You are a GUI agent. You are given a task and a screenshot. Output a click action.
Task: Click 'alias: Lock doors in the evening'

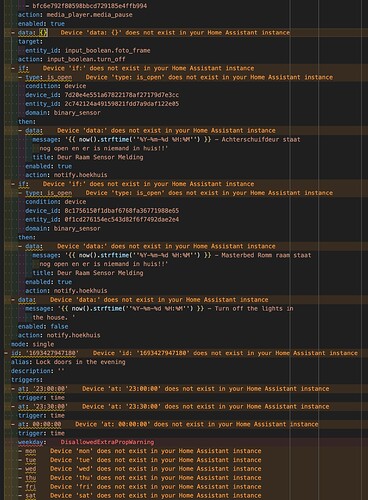(x=68, y=362)
